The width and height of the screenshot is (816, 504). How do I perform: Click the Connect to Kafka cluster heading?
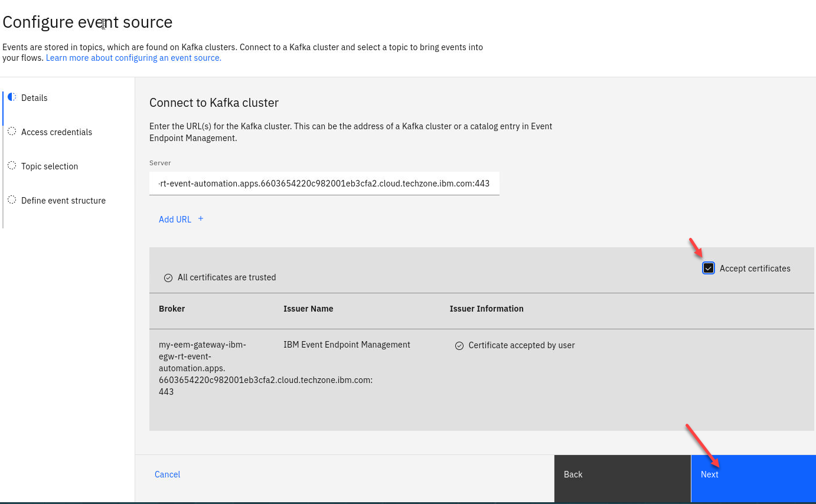[214, 103]
